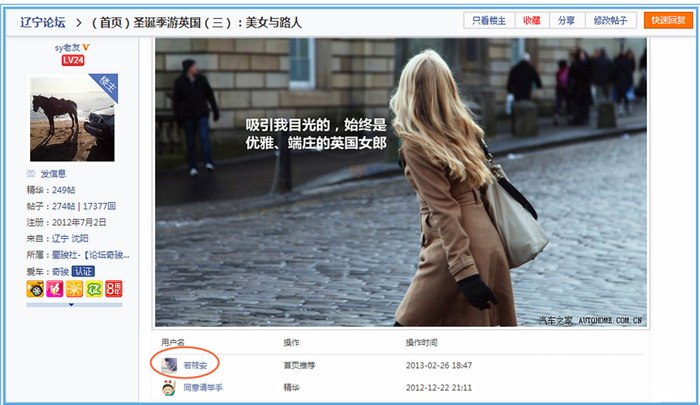The width and height of the screenshot is (700, 405).
Task: Click the 发信息 envelope icon
Action: (32, 173)
